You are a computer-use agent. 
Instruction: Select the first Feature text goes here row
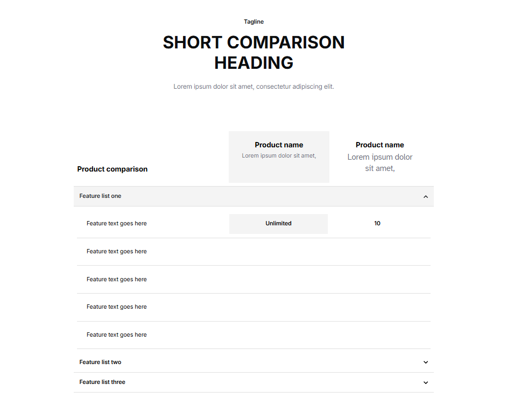116,224
